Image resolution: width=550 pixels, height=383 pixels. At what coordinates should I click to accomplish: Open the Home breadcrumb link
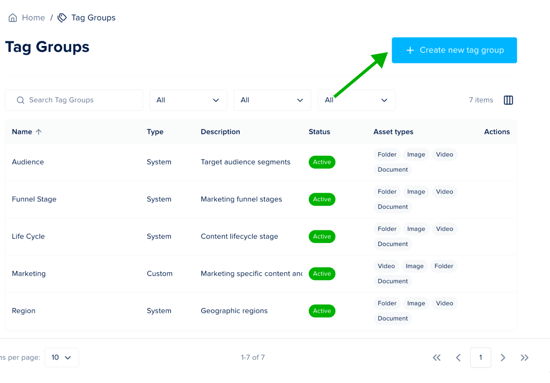33,18
